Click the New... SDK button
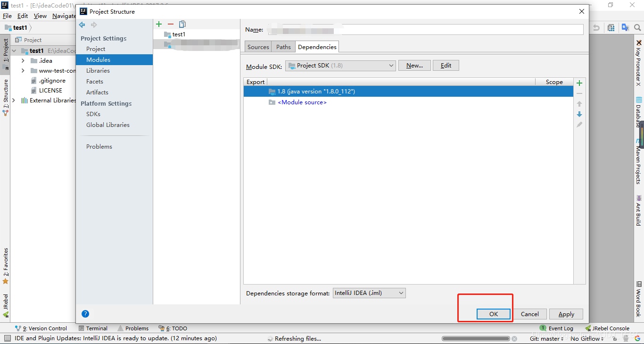 pyautogui.click(x=414, y=66)
